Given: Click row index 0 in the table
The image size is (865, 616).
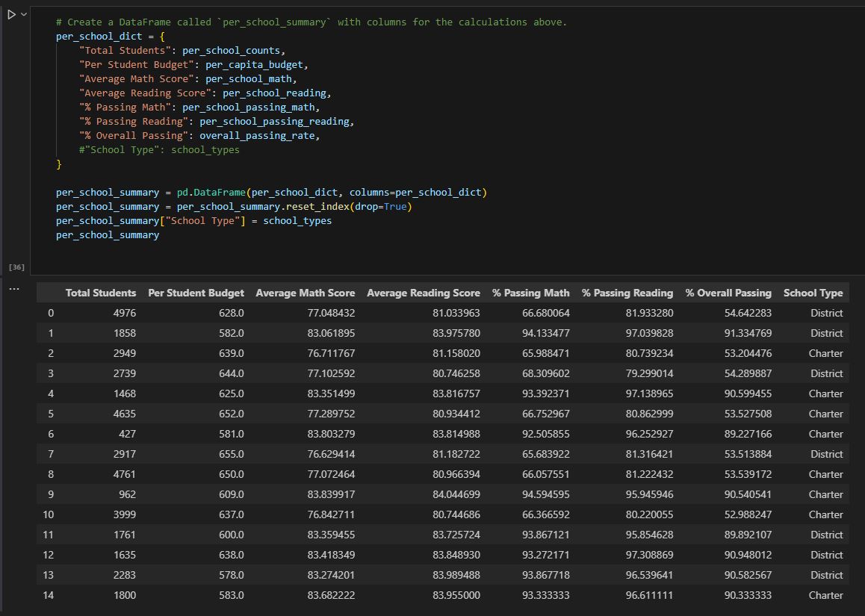Looking at the screenshot, I should (x=51, y=313).
